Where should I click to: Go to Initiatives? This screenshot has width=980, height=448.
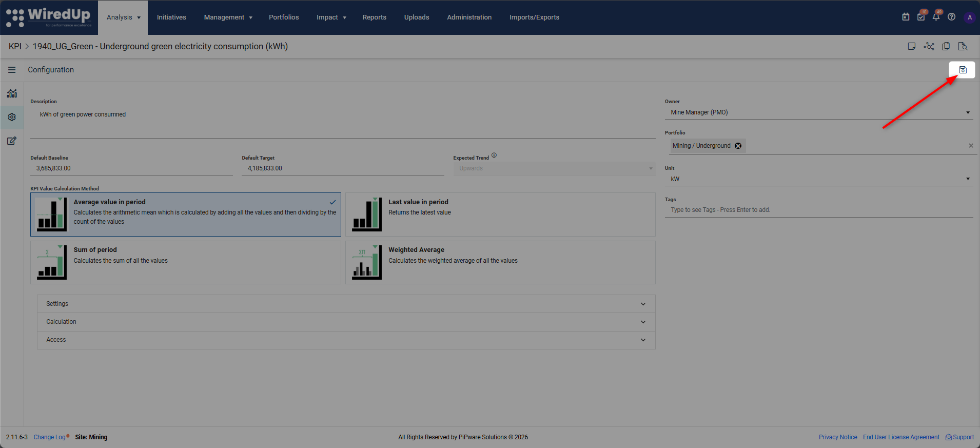(x=171, y=17)
